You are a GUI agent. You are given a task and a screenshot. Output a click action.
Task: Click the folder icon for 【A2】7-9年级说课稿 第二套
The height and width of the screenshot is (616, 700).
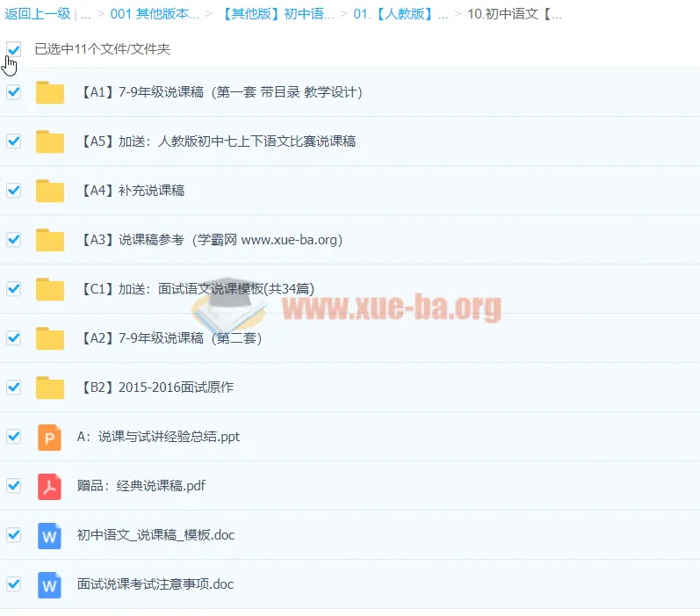(50, 338)
